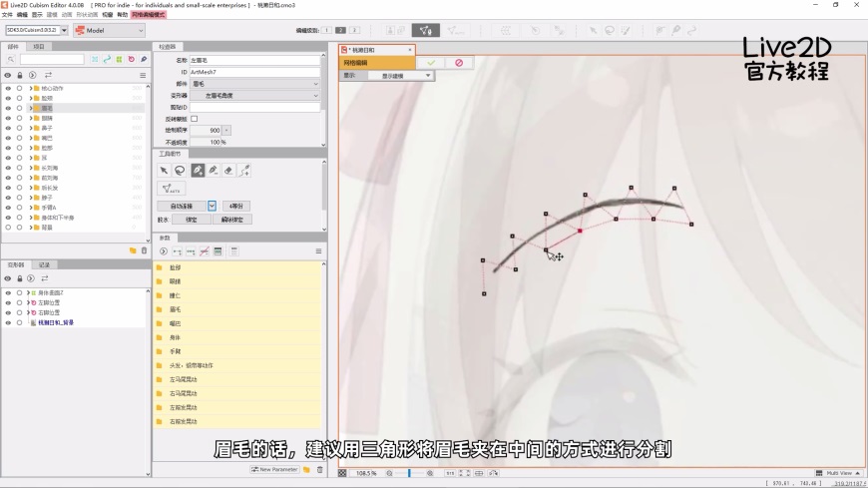The width and height of the screenshot is (868, 488).
Task: Click the grid toggle icon in canvas status bar
Action: [342, 473]
